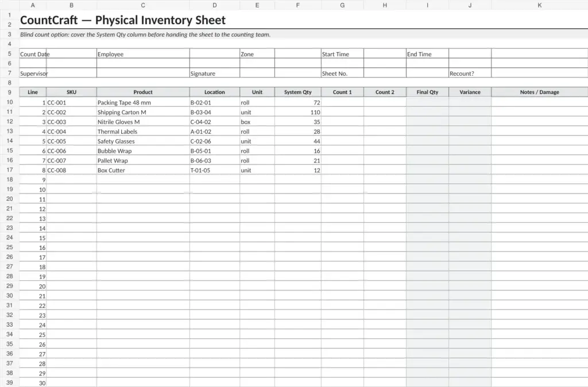Click the Signature label cell

[x=215, y=73]
